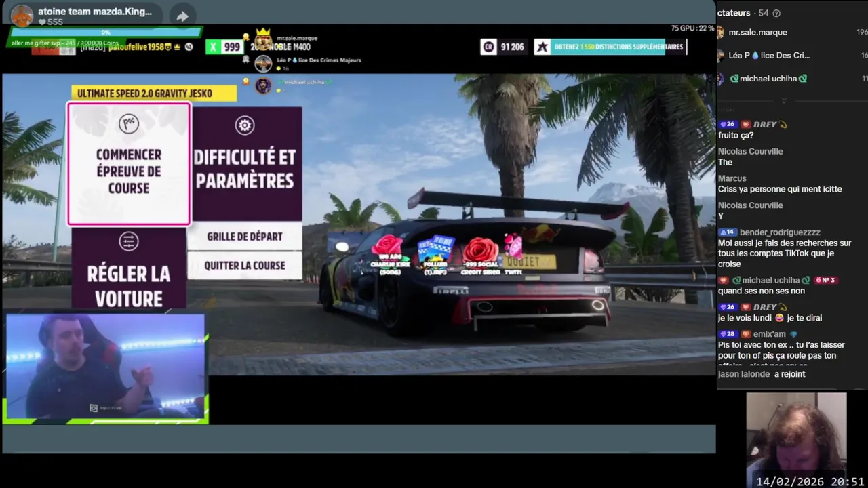Click the "jason lalonde a rejoint" notice
Image resolution: width=868 pixels, height=488 pixels.
point(762,374)
